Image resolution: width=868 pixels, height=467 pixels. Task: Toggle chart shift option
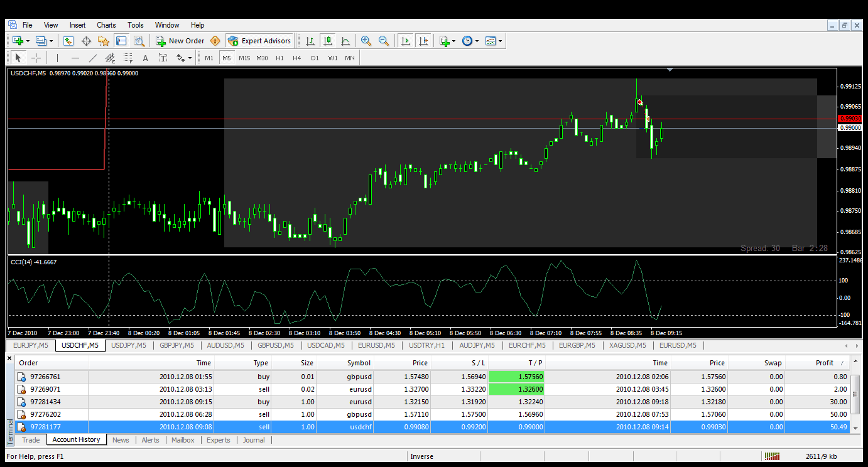click(x=423, y=41)
